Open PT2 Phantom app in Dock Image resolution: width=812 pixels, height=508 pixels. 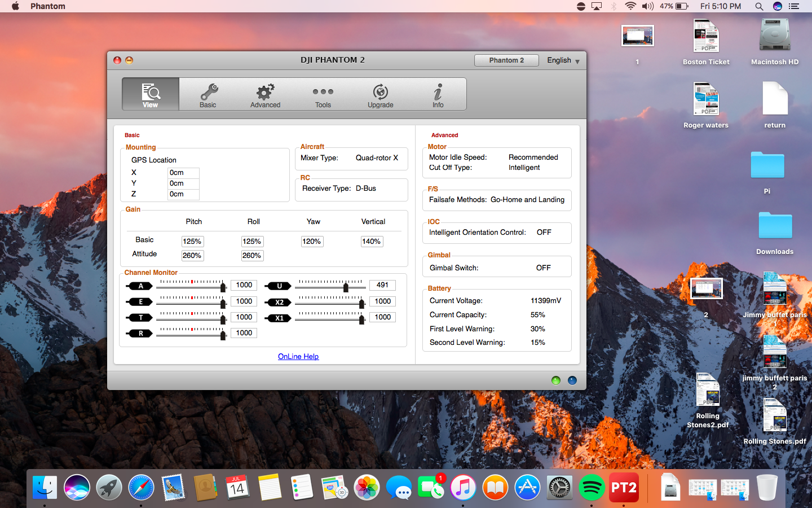point(624,487)
